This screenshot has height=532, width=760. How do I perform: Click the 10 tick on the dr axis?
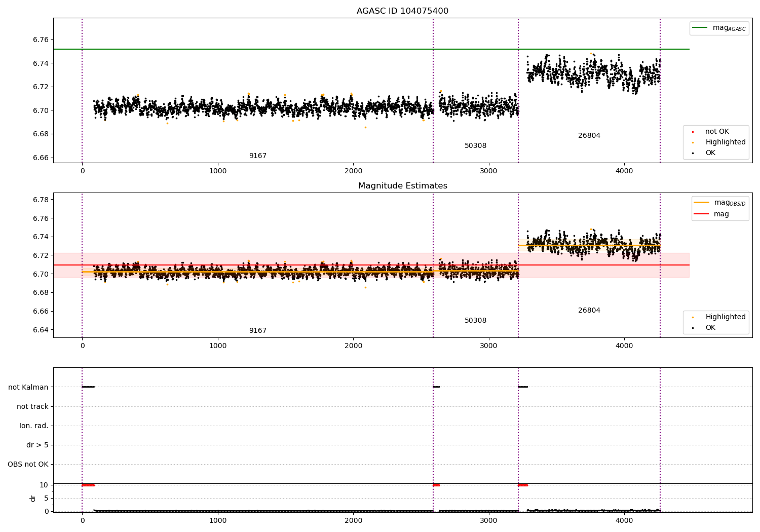point(44,485)
